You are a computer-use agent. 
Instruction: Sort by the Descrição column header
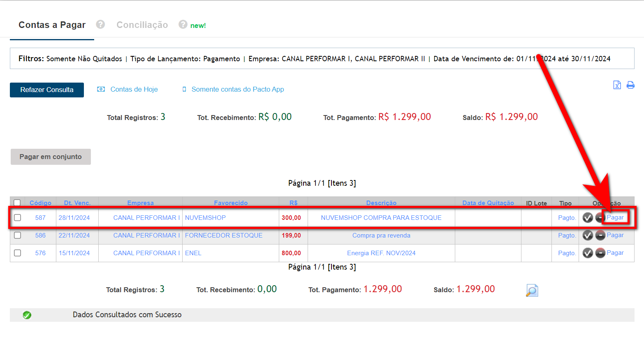coord(381,203)
